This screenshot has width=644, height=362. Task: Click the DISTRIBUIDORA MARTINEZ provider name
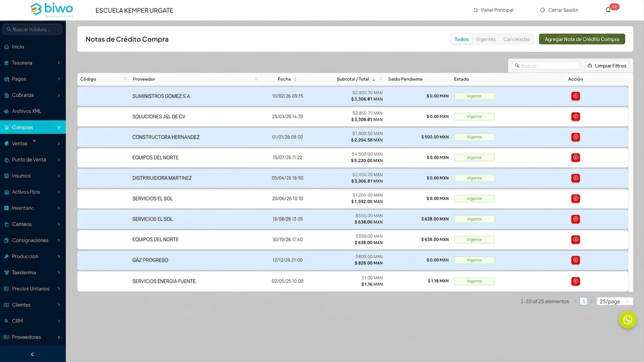pos(162,178)
